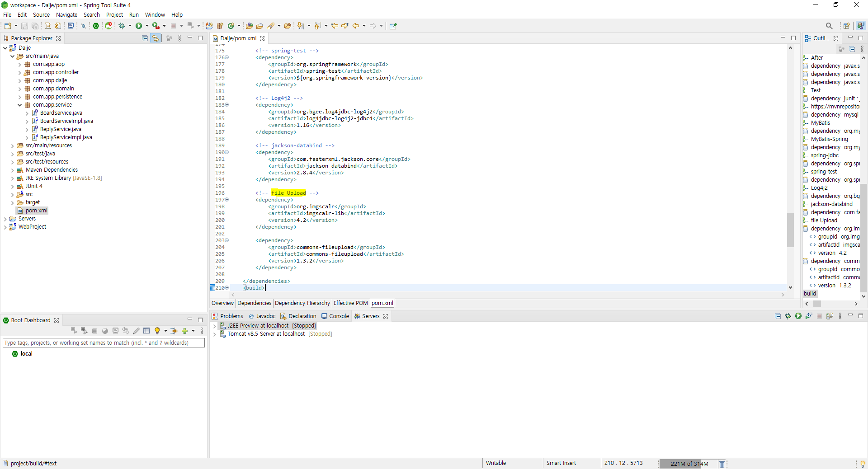Image resolution: width=868 pixels, height=469 pixels.
Task: Collapse the src/main/java folder
Action: click(x=12, y=56)
